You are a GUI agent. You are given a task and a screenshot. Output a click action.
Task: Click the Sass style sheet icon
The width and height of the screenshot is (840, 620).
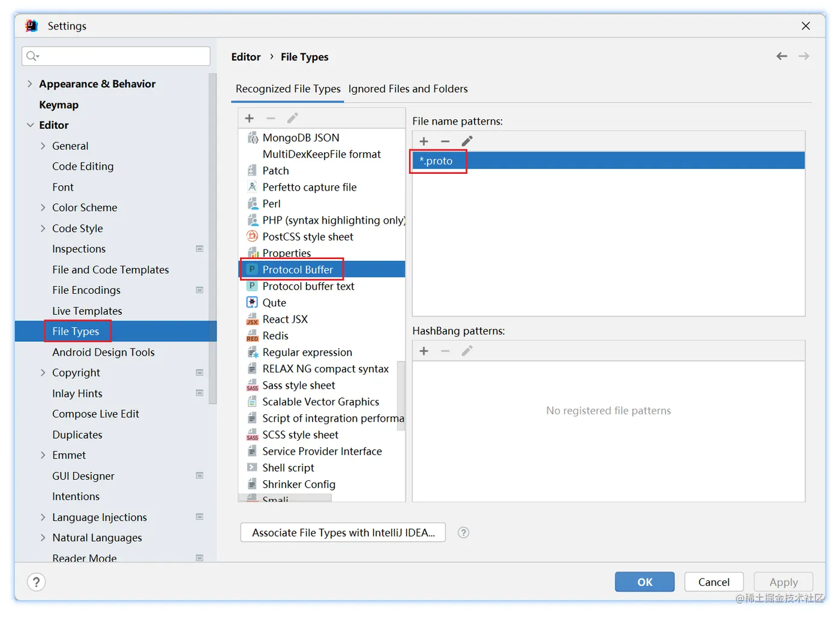point(253,386)
